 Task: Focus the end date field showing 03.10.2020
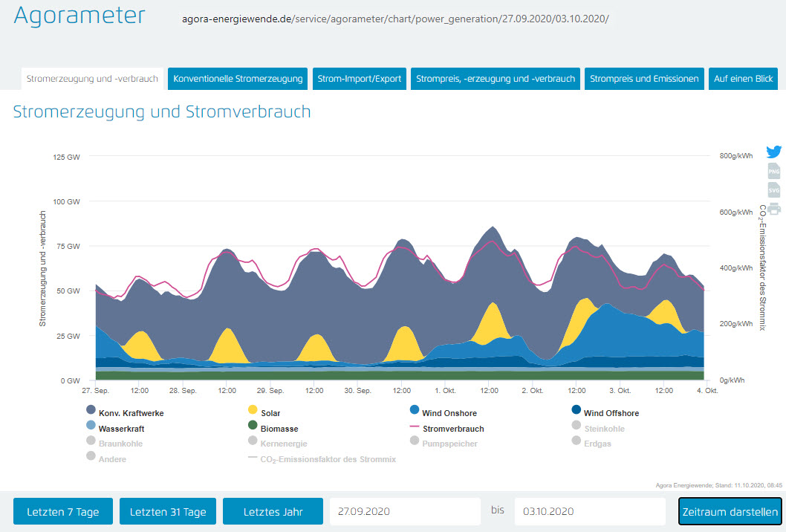tap(589, 512)
